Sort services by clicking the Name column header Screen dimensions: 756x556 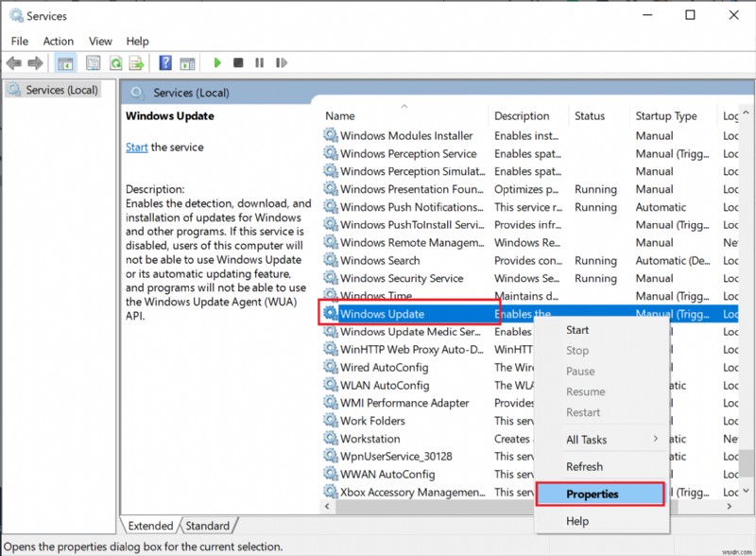coord(340,115)
